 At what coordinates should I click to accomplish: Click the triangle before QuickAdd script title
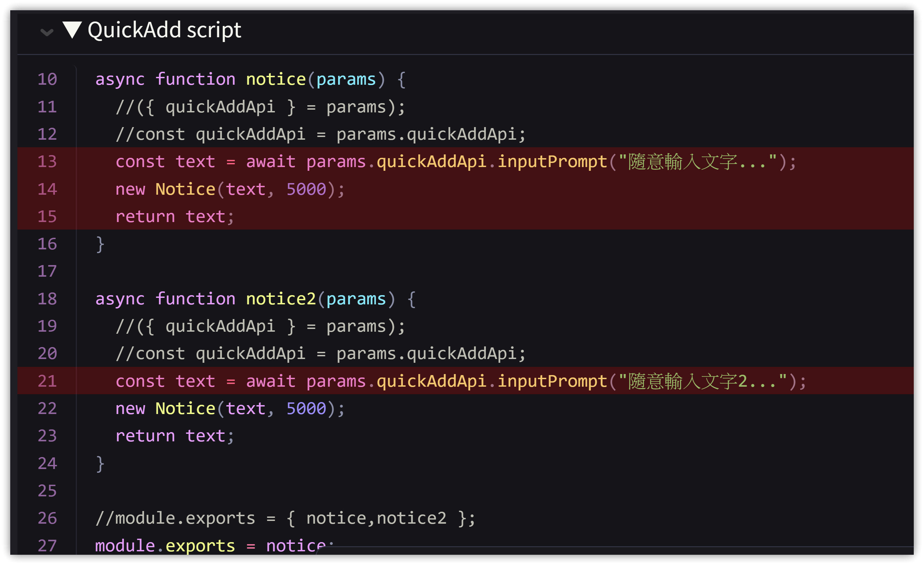(72, 30)
